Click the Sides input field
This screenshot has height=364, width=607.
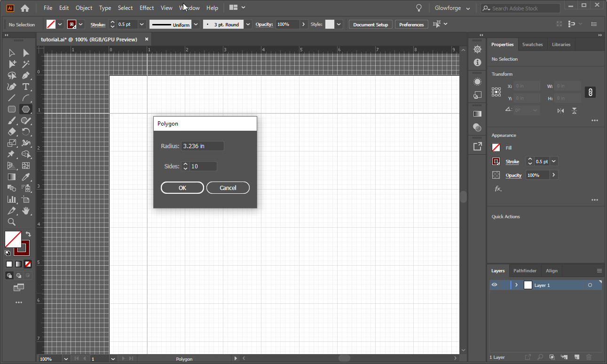pos(203,166)
